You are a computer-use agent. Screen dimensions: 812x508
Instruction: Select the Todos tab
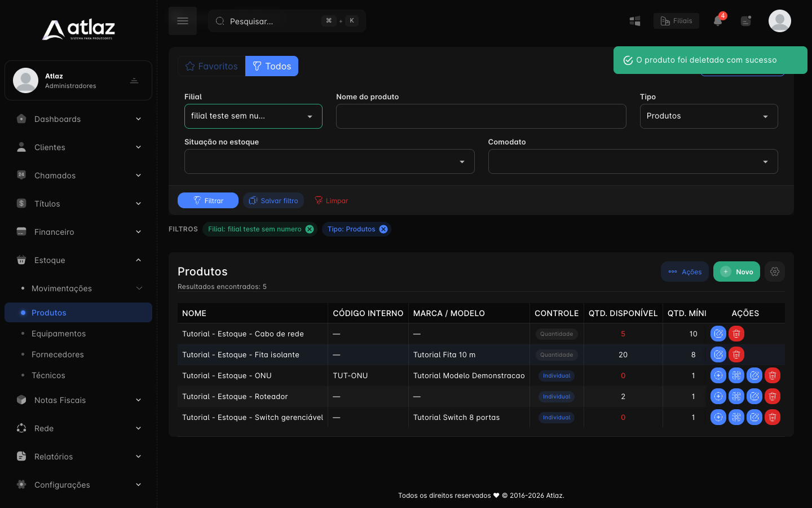272,66
